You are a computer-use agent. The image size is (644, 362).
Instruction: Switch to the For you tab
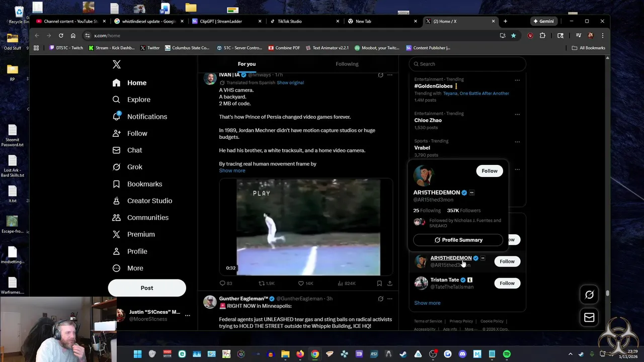[247, 64]
